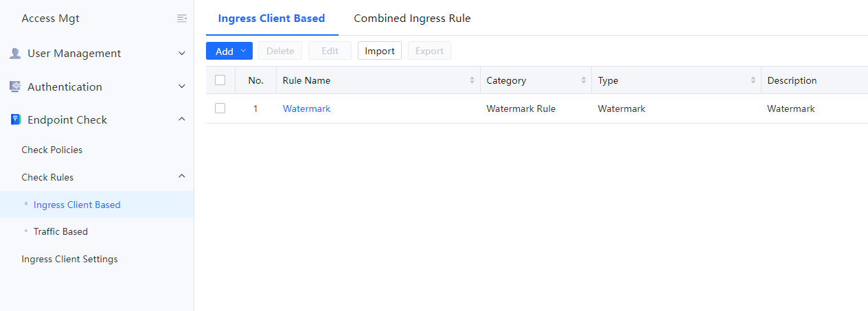
Task: Open Traffic Based in sidebar
Action: pos(60,231)
